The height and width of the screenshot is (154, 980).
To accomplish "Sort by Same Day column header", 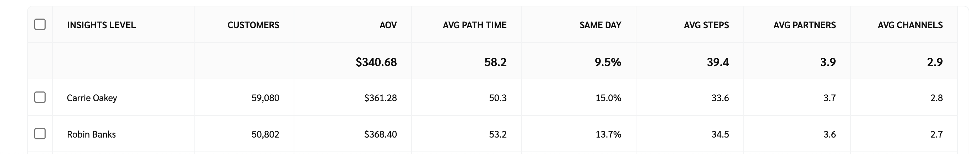I will pyautogui.click(x=600, y=25).
